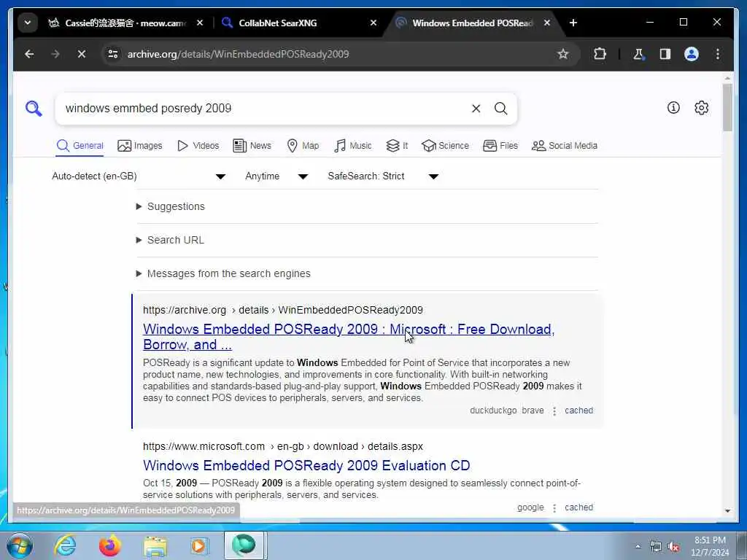This screenshot has height=560, width=747.
Task: Click the SearXNG magnifier logo
Action: (x=34, y=109)
